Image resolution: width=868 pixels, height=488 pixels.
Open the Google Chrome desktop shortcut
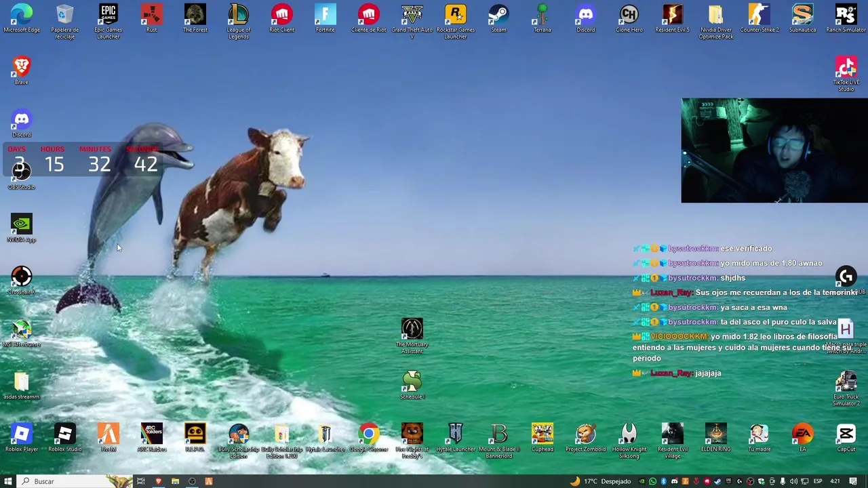pos(369,438)
